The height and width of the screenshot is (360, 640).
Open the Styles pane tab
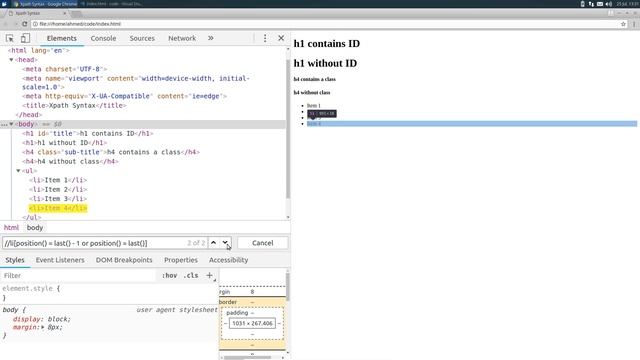[15, 260]
